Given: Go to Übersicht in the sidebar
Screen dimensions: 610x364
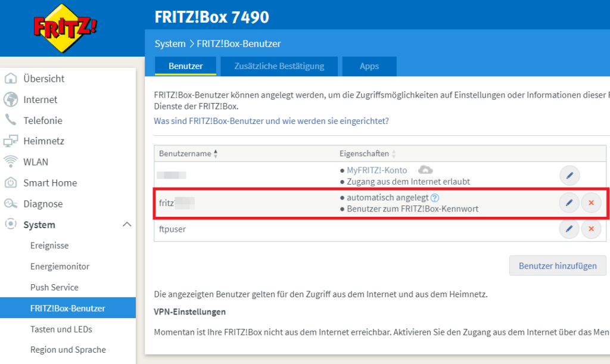Looking at the screenshot, I should (43, 79).
